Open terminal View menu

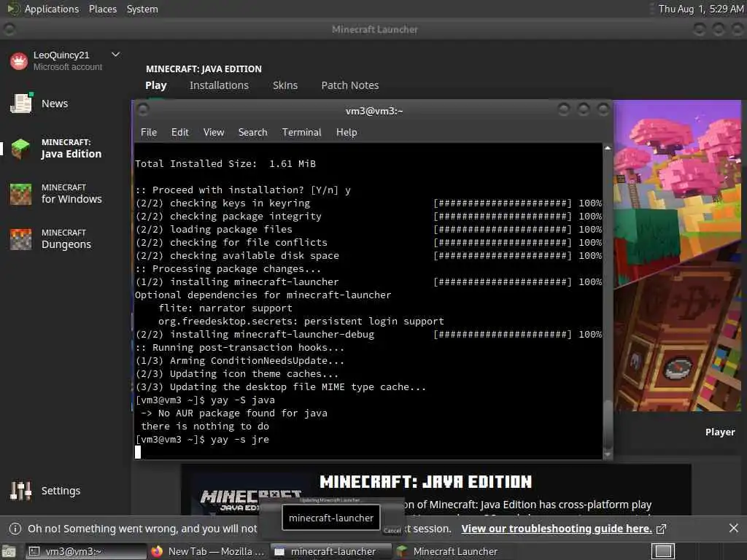point(214,132)
